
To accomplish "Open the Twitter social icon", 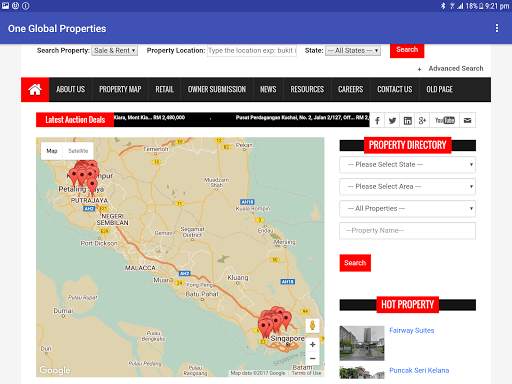I will [392, 120].
